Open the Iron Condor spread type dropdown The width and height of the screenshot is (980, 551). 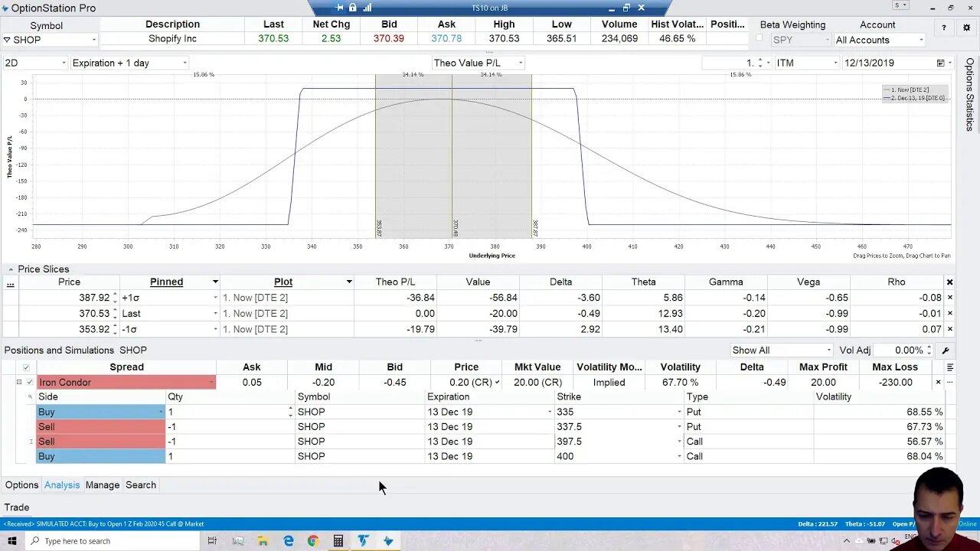(210, 382)
